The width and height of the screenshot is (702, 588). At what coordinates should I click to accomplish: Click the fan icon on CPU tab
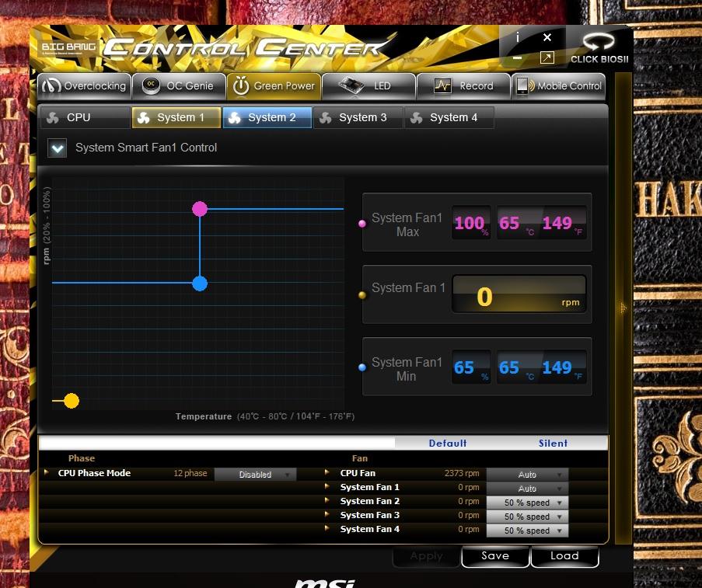click(x=53, y=118)
